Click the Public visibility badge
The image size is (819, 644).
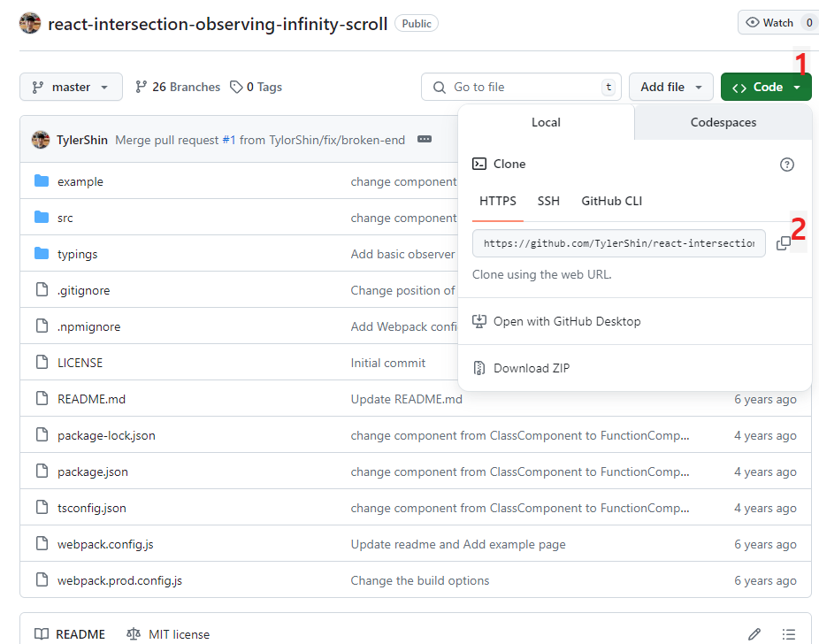(417, 24)
